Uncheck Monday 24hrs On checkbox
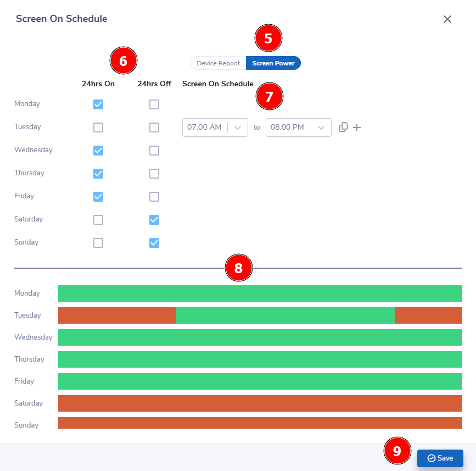 [98, 104]
